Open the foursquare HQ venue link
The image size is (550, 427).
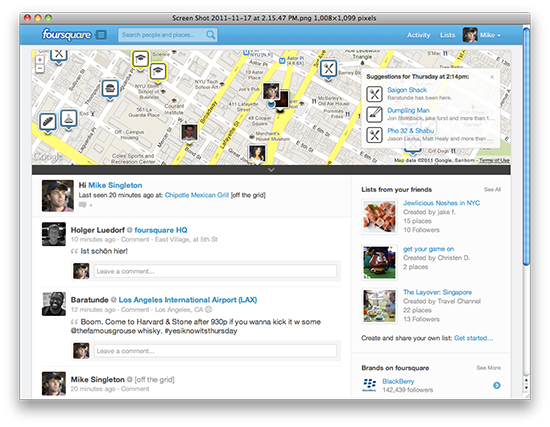tap(161, 230)
